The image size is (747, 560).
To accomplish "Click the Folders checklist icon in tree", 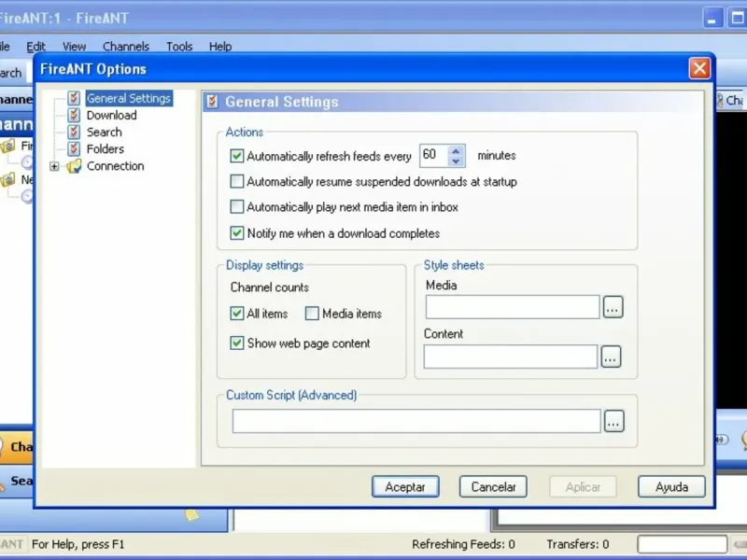I will pyautogui.click(x=74, y=149).
